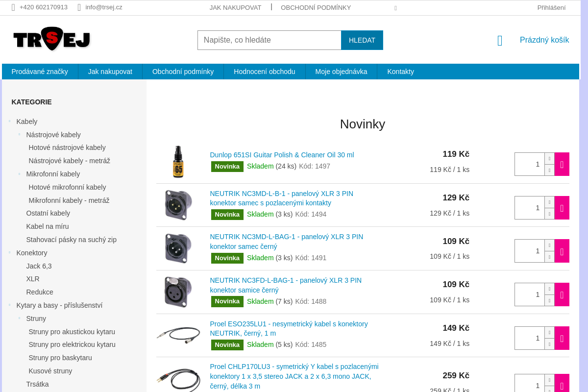The image size is (588, 392).
Task: Decrease quantity for Proel ESO235LU1 cable
Action: (549, 344)
